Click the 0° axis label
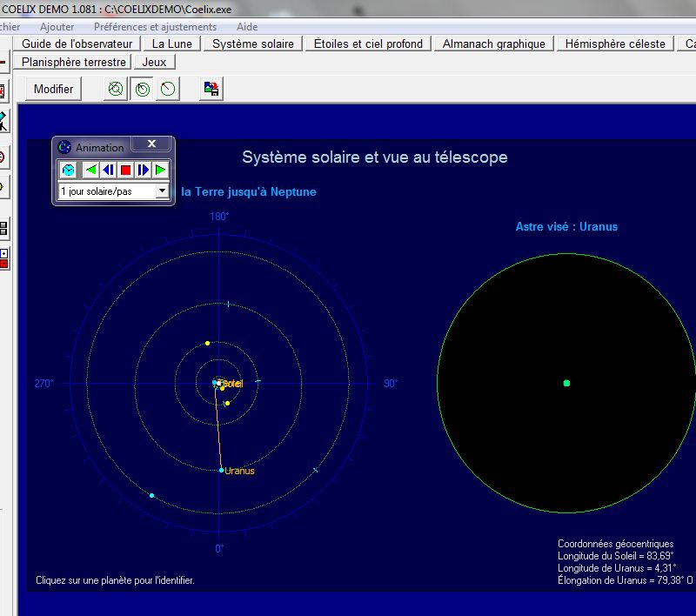 point(219,549)
